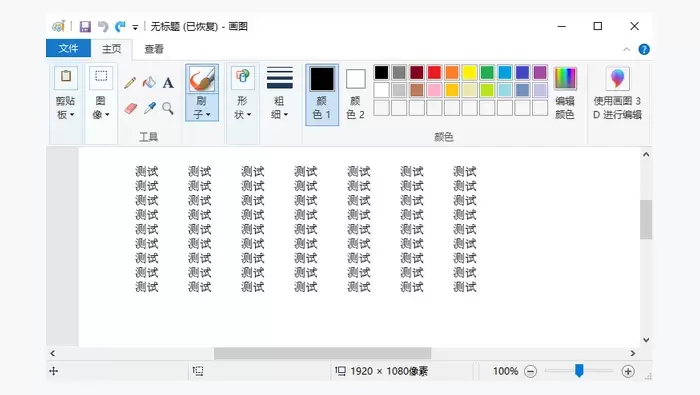Click the cursor position icon in status bar

point(54,371)
